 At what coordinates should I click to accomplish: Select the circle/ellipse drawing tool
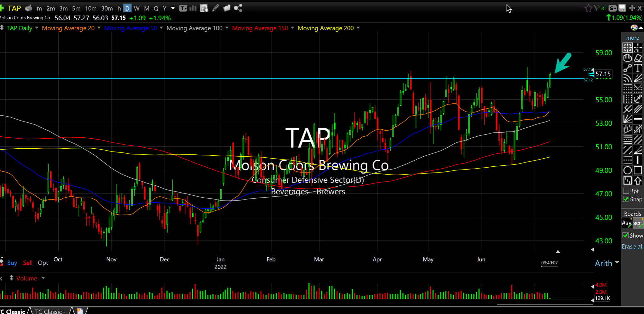tap(628, 170)
